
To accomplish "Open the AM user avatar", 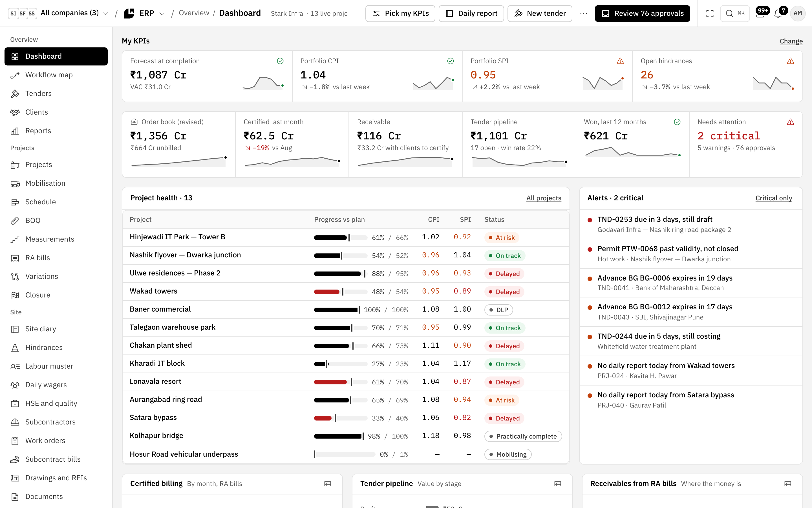I will (x=798, y=14).
